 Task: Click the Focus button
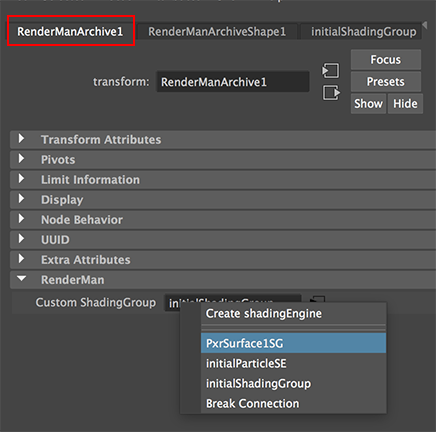[x=386, y=60]
